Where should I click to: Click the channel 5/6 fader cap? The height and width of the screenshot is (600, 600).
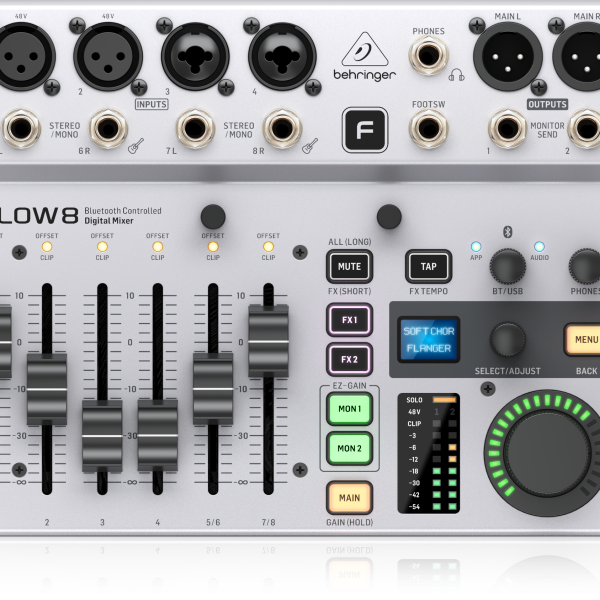[x=213, y=389]
